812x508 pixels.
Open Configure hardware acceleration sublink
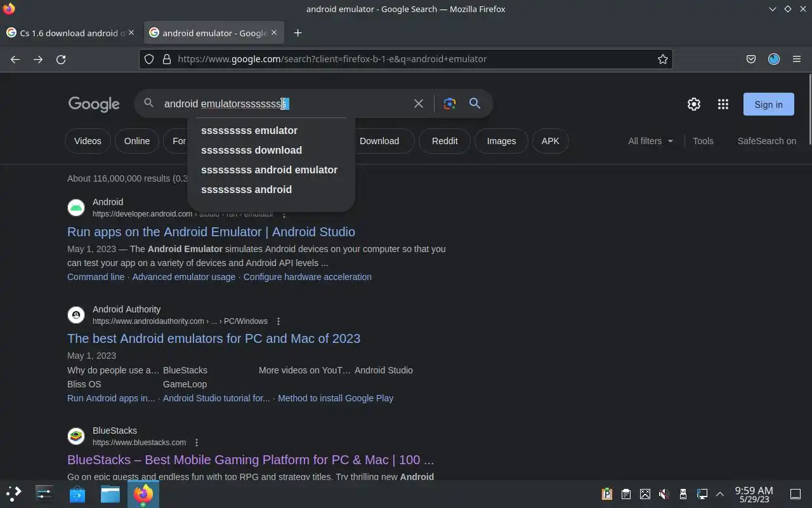[x=308, y=277]
